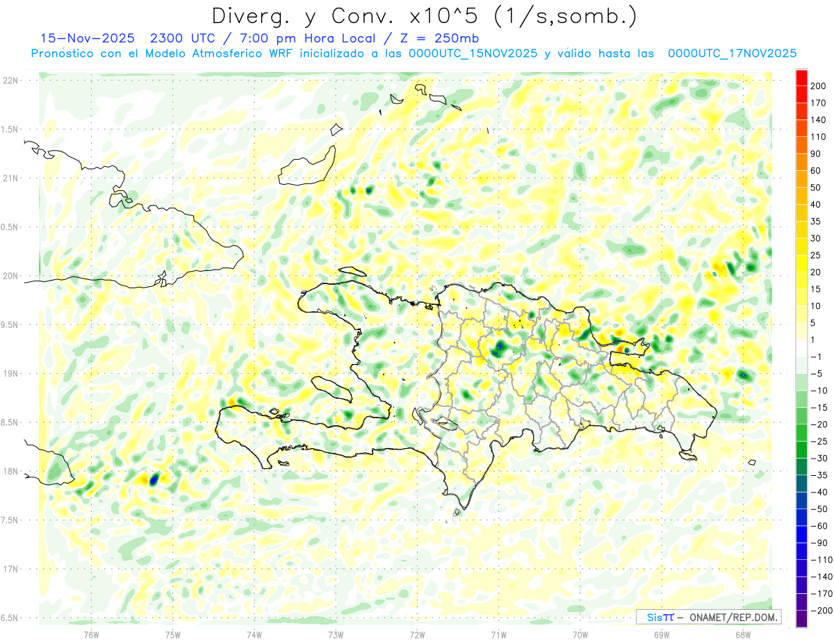
Task: Click the '140' value on the color scale
Action: (818, 119)
